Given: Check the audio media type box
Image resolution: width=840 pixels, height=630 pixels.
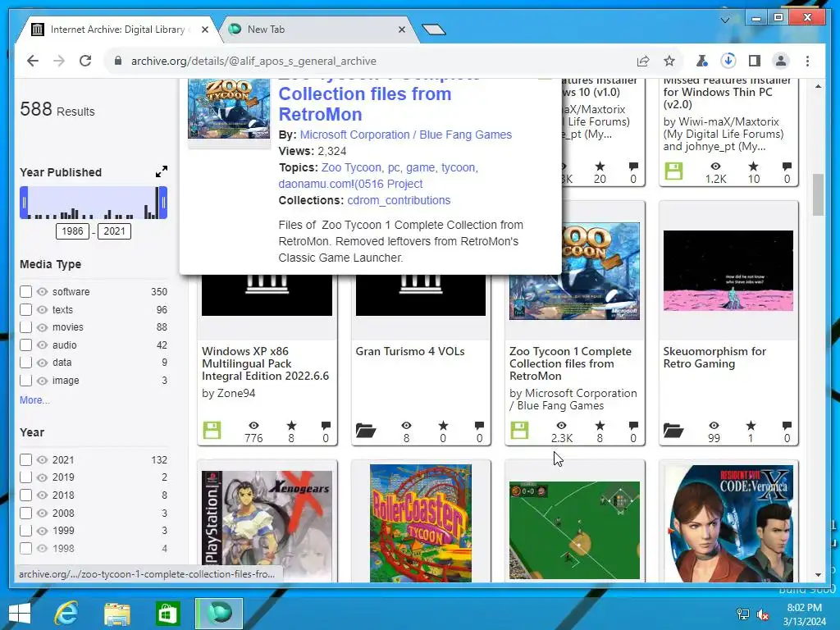Looking at the screenshot, I should pyautogui.click(x=25, y=345).
